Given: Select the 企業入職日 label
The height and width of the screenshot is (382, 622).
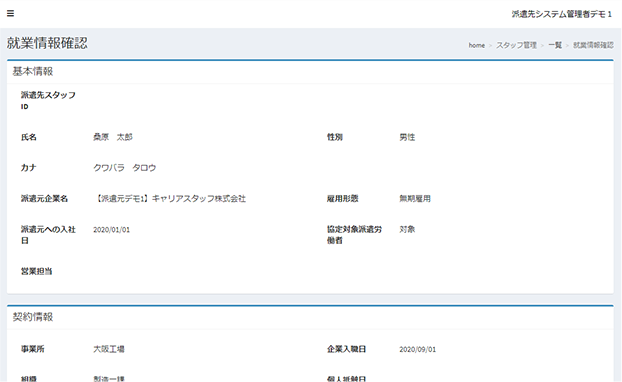Looking at the screenshot, I should pyautogui.click(x=346, y=349).
